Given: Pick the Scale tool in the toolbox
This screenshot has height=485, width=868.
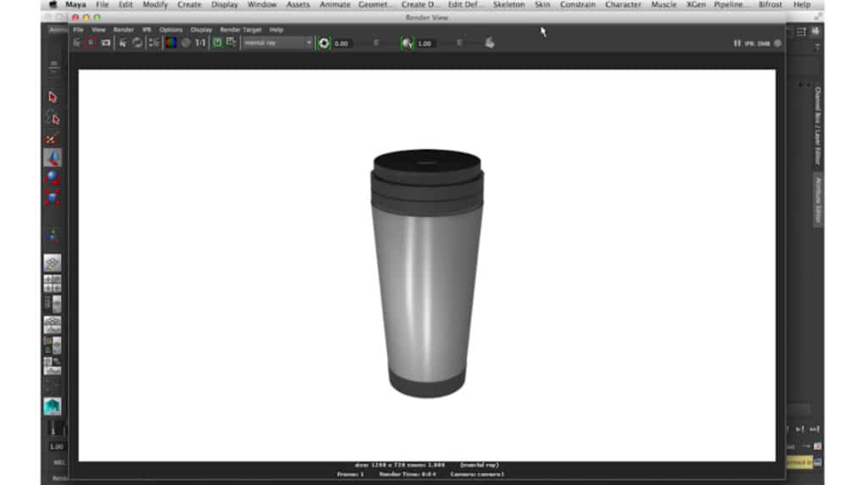Looking at the screenshot, I should pyautogui.click(x=53, y=198).
